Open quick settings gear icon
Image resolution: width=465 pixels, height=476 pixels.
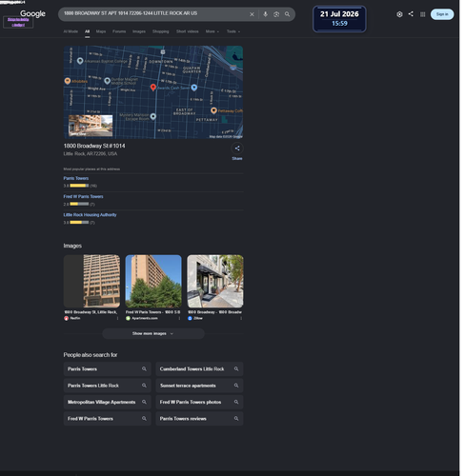coord(399,14)
